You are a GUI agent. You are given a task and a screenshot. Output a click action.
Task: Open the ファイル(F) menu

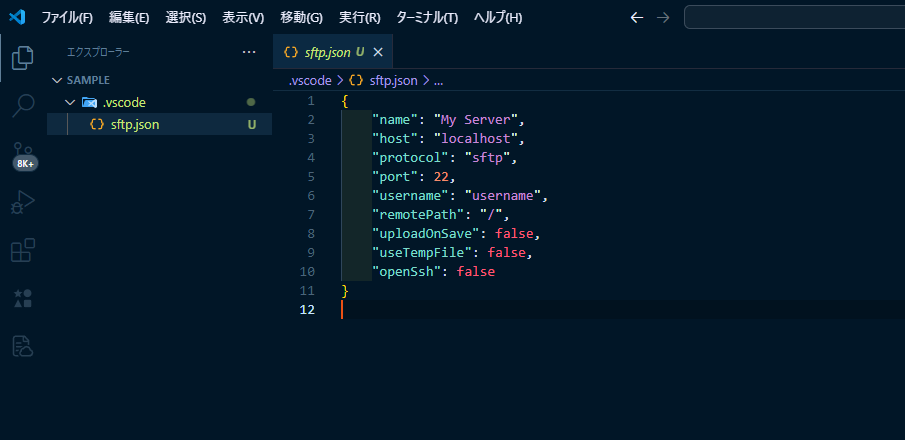pyautogui.click(x=67, y=18)
